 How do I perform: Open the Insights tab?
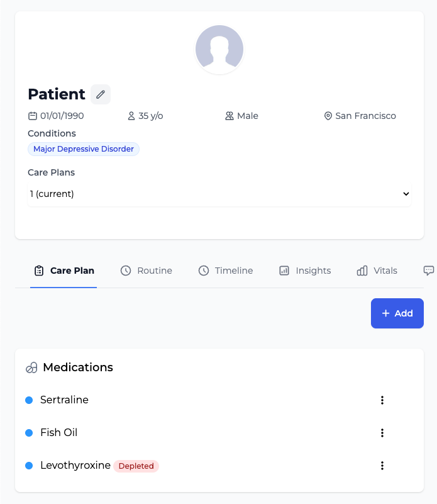[305, 271]
